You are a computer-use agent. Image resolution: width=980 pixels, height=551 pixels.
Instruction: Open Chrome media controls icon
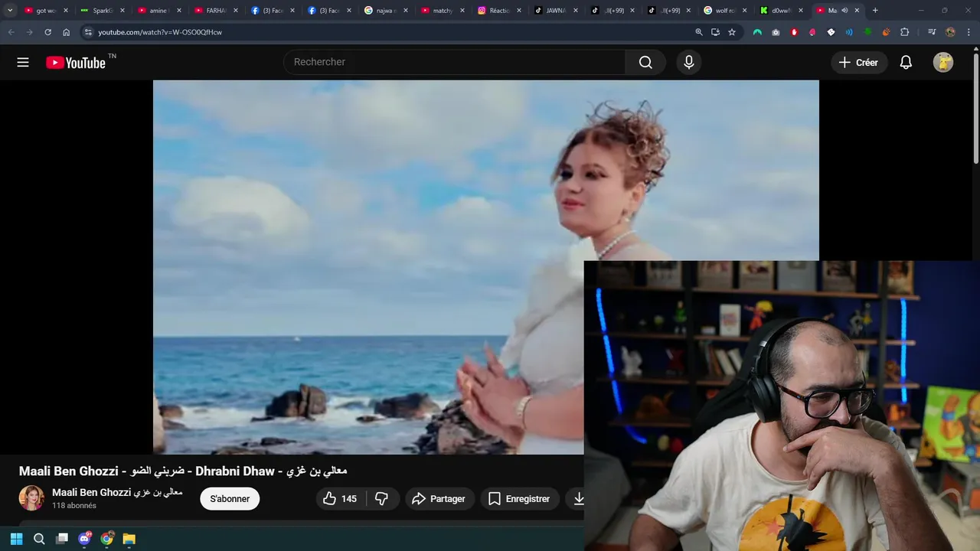tap(932, 32)
